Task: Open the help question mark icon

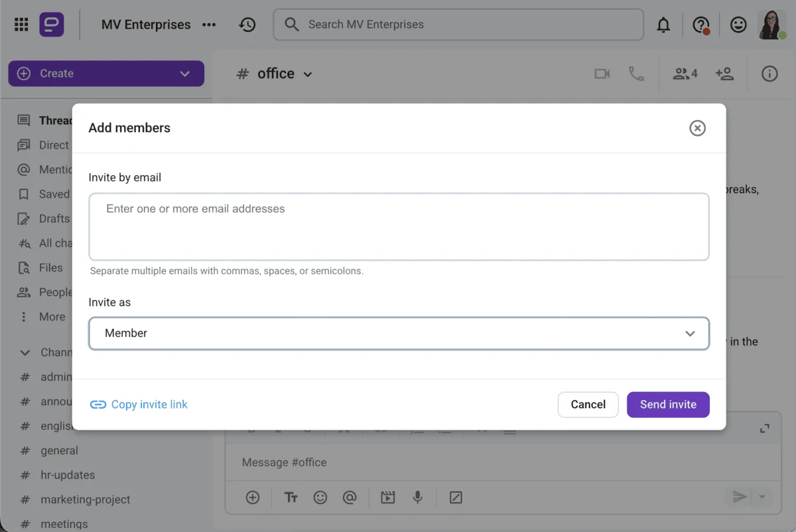Action: tap(700, 25)
